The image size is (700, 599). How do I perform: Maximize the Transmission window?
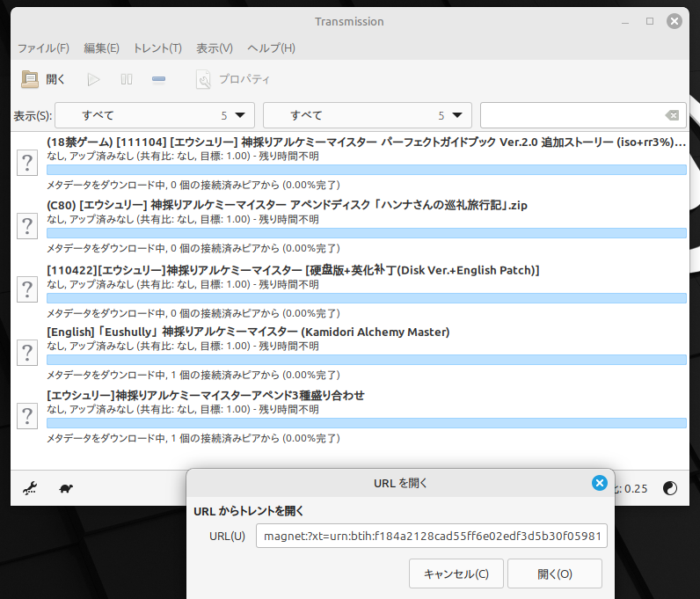pos(650,21)
